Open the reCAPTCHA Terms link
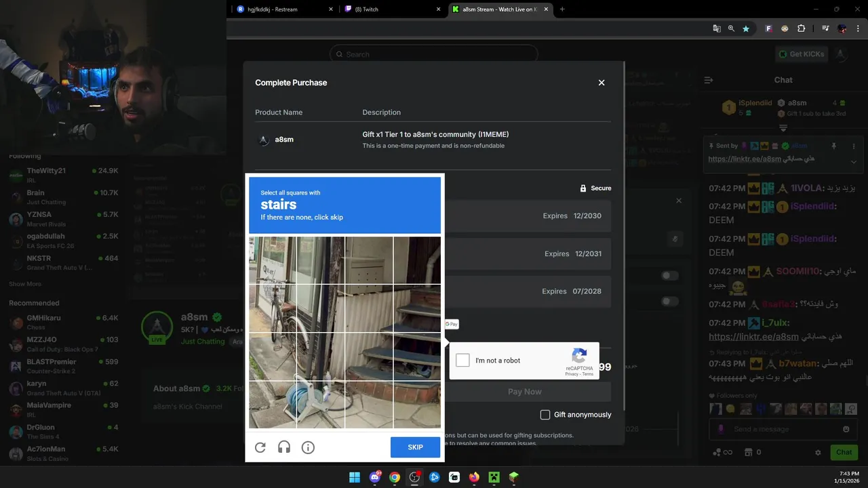 [587, 374]
